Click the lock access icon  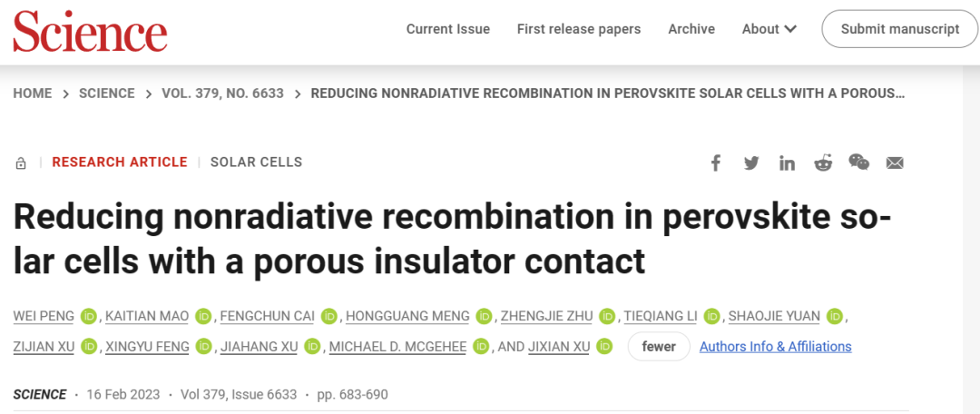pyautogui.click(x=21, y=163)
